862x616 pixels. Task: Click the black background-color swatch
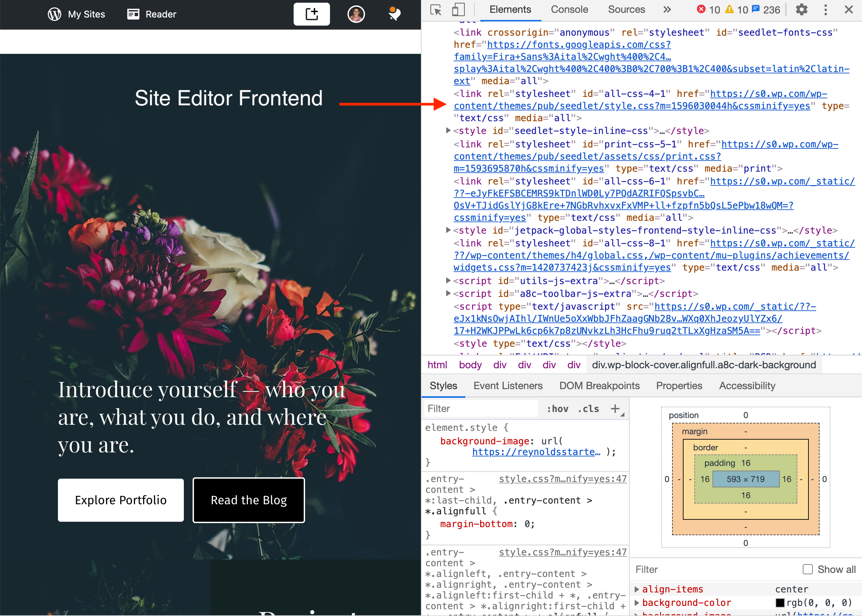click(x=780, y=603)
